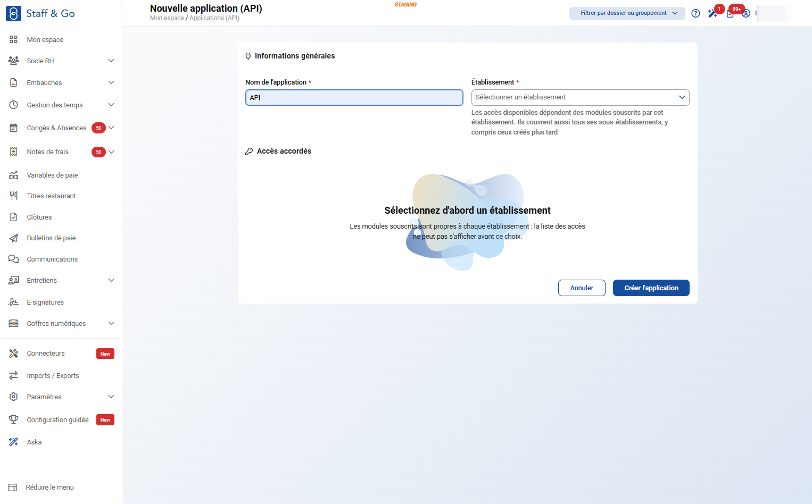
Task: Expand the Paramètres menu
Action: tap(111, 397)
